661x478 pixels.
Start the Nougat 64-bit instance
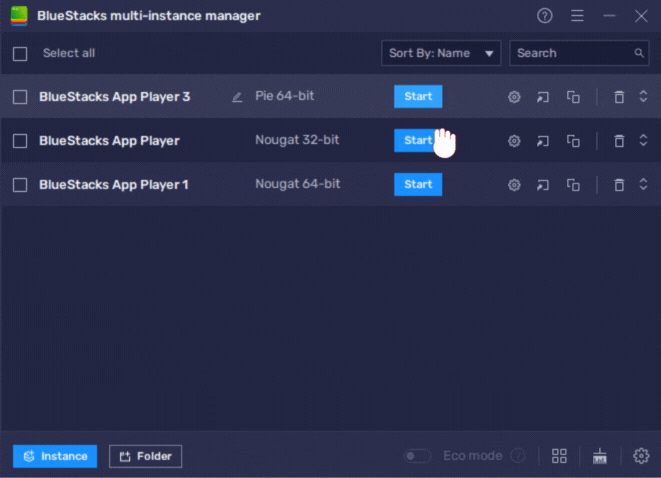click(418, 184)
